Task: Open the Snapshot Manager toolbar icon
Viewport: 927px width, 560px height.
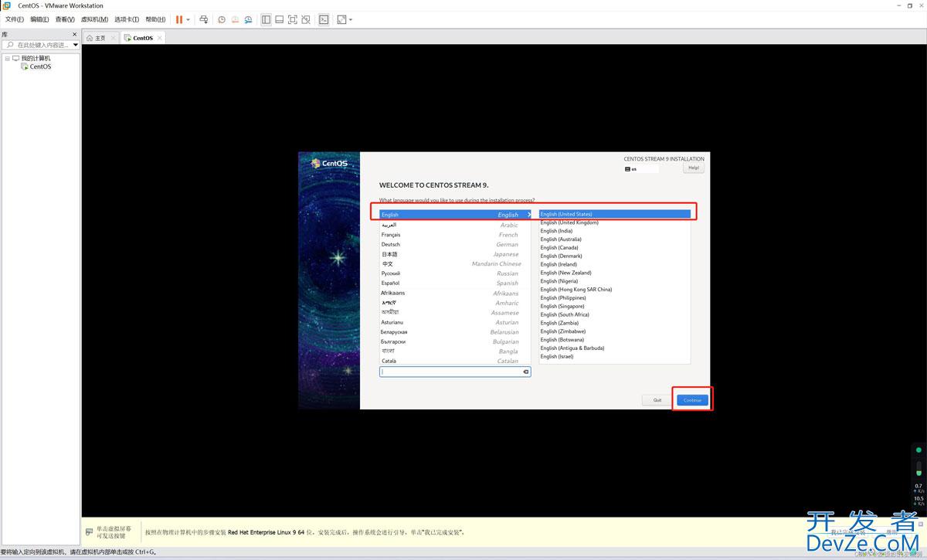Action: pos(249,19)
